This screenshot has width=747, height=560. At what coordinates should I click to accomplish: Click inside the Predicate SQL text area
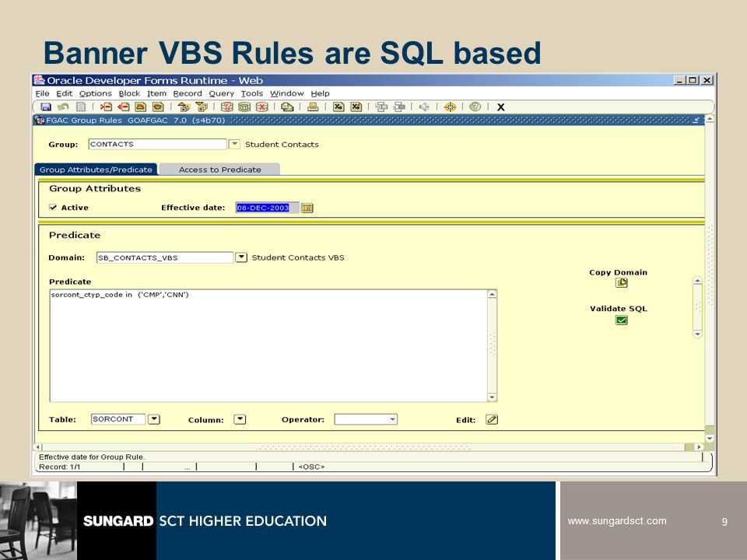(268, 345)
